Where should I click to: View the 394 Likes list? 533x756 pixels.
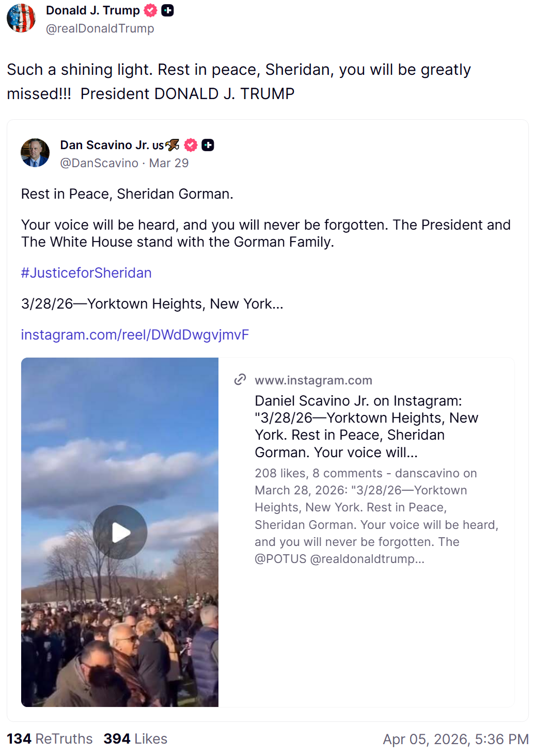[135, 739]
